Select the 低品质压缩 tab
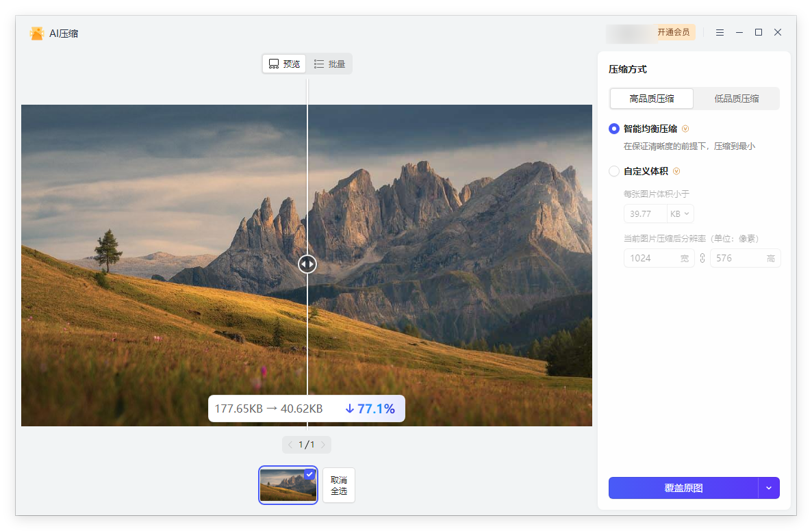The width and height of the screenshot is (812, 531). pos(736,99)
